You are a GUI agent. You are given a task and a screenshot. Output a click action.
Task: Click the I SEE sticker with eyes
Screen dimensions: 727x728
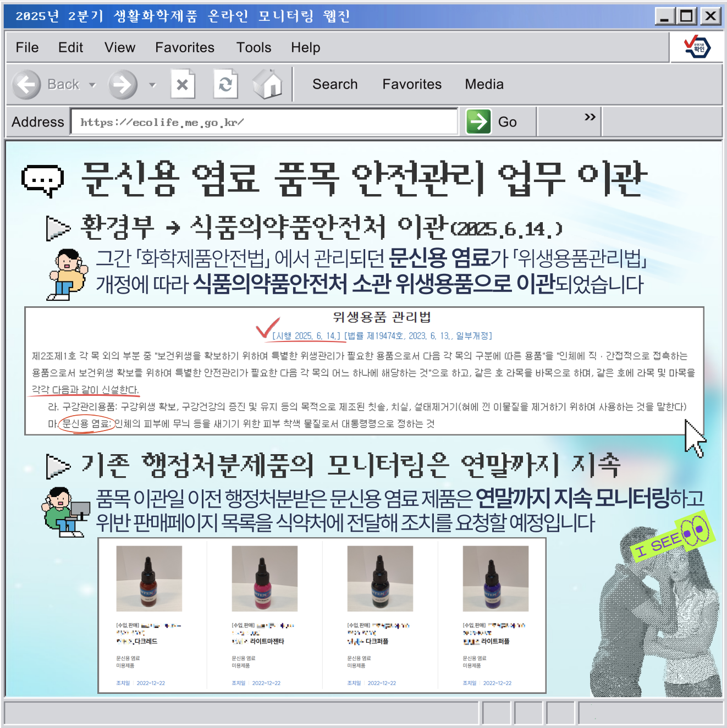[673, 537]
